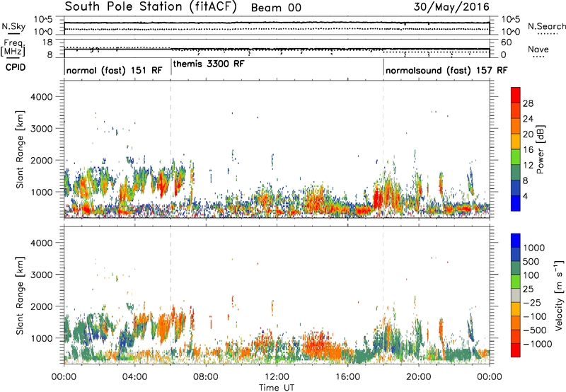Click the high-power red echo near 17:40 UT

coord(378,200)
